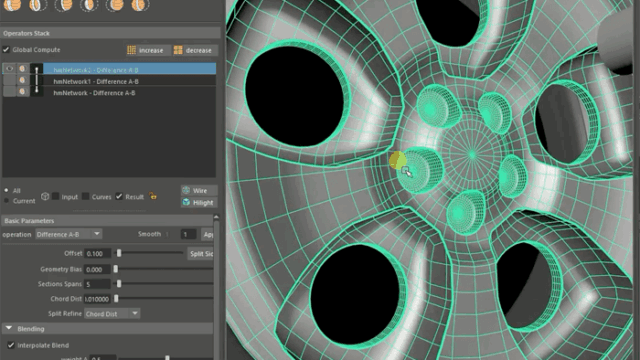
Task: Click the Wire display button
Action: pyautogui.click(x=199, y=190)
